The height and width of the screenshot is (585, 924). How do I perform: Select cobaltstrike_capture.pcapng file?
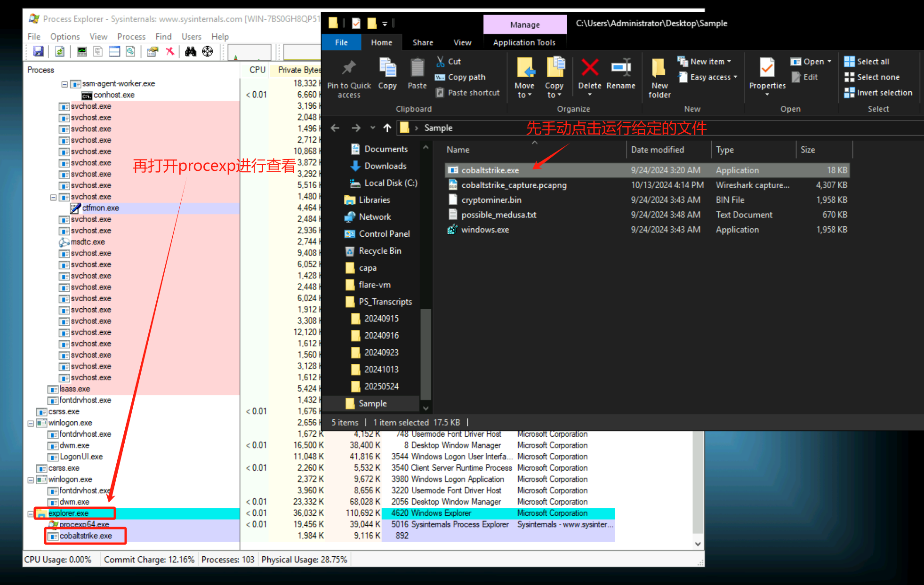coord(514,185)
